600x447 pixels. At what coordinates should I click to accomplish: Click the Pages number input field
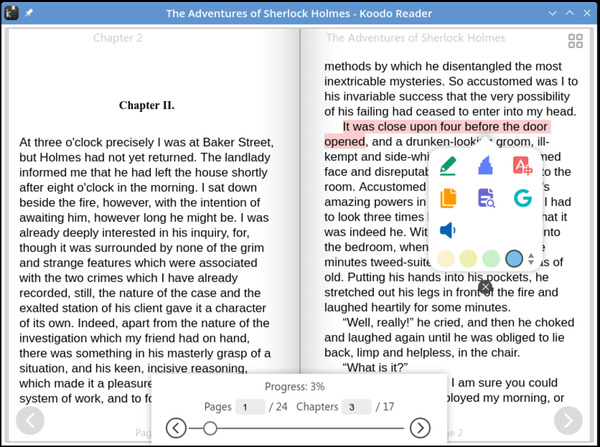pyautogui.click(x=250, y=406)
